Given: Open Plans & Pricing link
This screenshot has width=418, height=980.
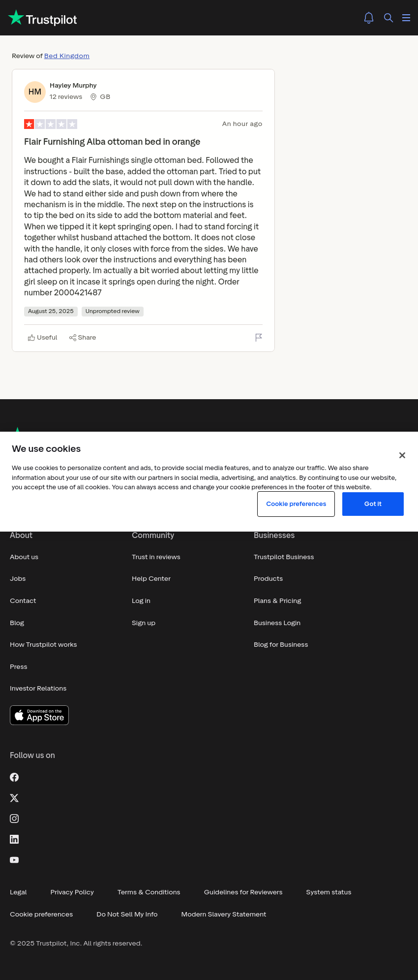Looking at the screenshot, I should (x=277, y=601).
